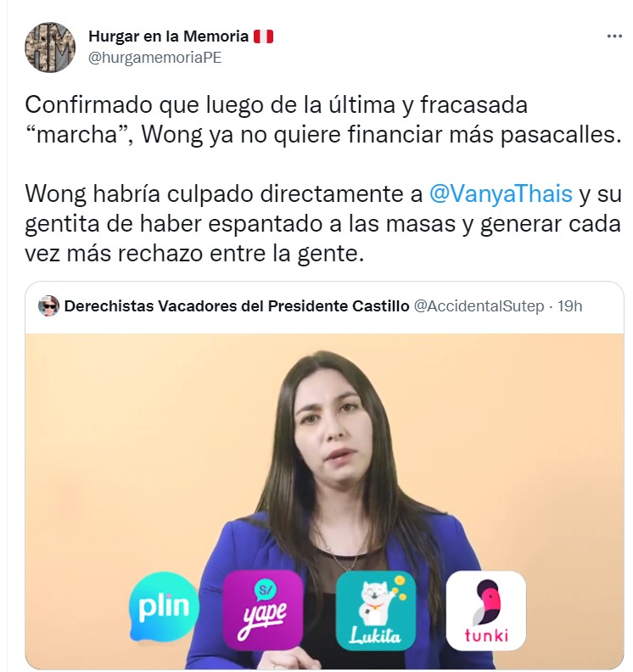This screenshot has width=633, height=672.
Task: Click the purple yape app logo
Action: [x=263, y=610]
